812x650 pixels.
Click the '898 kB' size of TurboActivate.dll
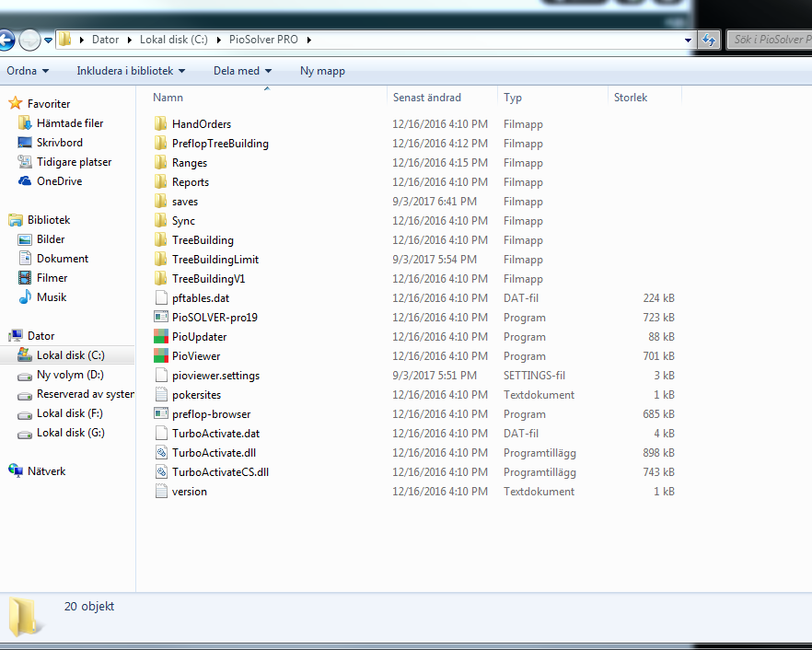[x=658, y=453]
